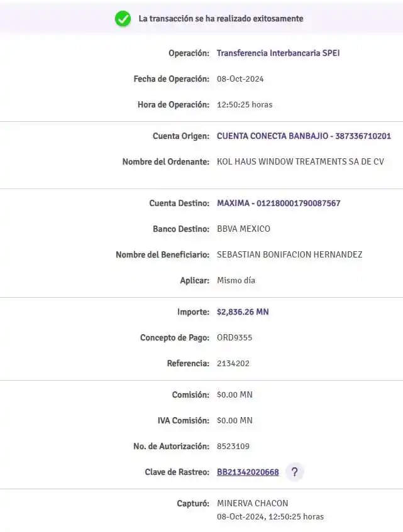Select beneficiary name SEBASTIAN BONIFACION HERNANDEZ
Screen dimensions: 403x532
(x=289, y=255)
